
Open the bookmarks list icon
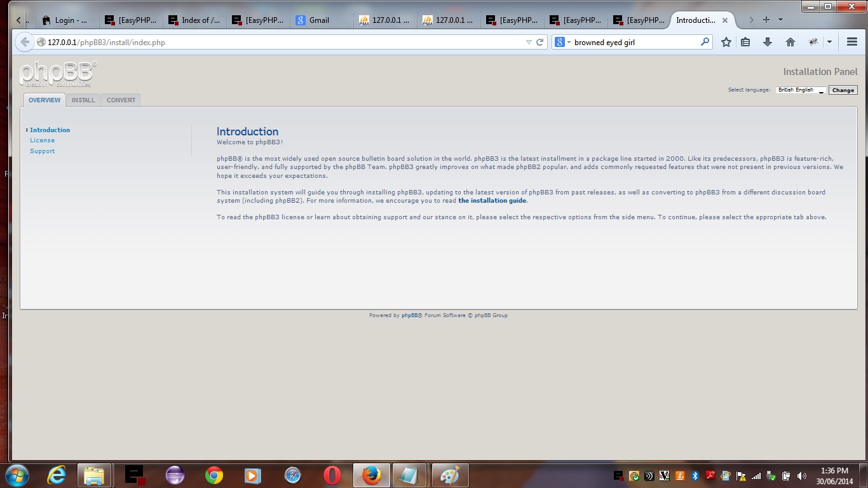pos(746,42)
